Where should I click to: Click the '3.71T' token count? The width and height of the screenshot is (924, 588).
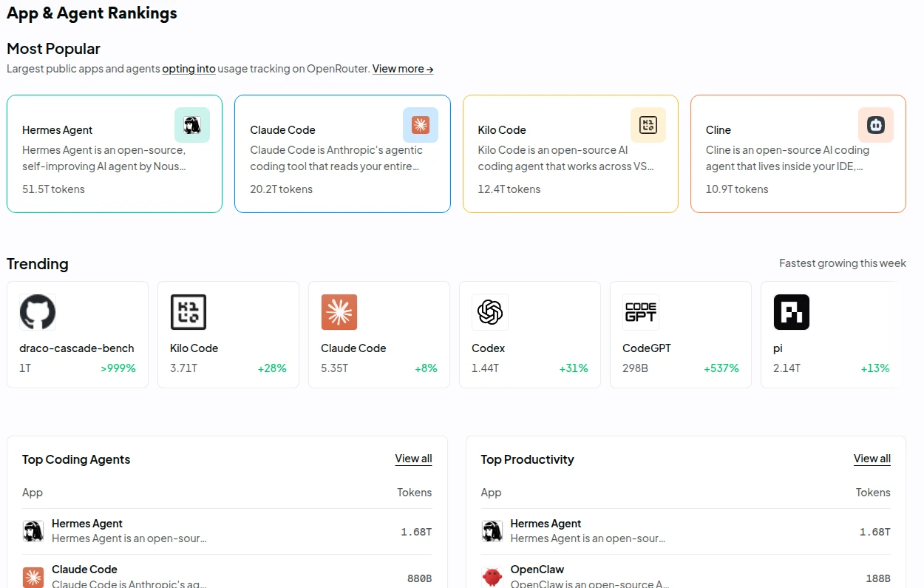point(183,368)
